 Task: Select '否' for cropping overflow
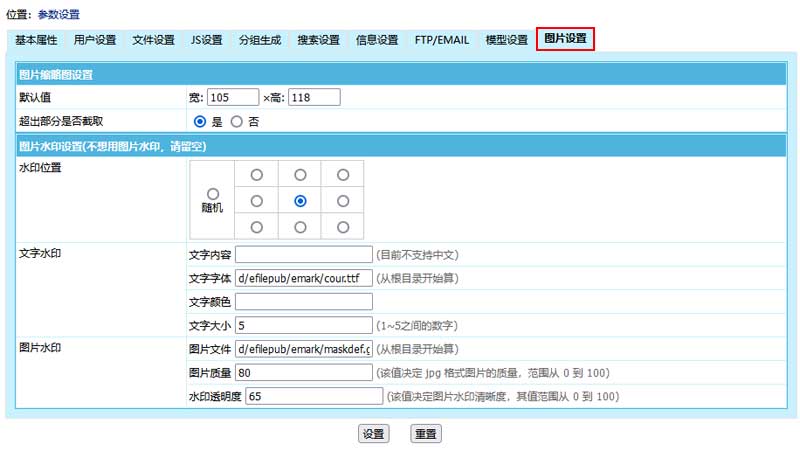(237, 121)
